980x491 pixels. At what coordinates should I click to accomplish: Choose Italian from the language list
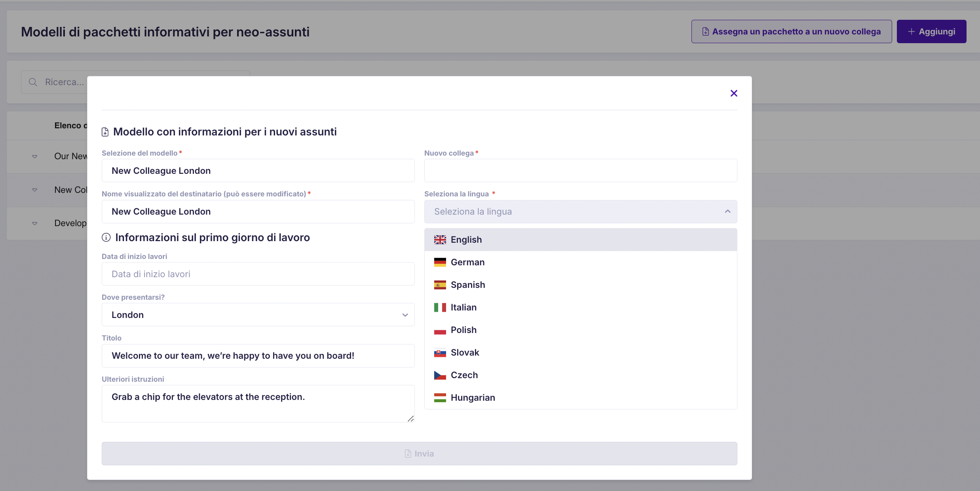click(x=581, y=307)
